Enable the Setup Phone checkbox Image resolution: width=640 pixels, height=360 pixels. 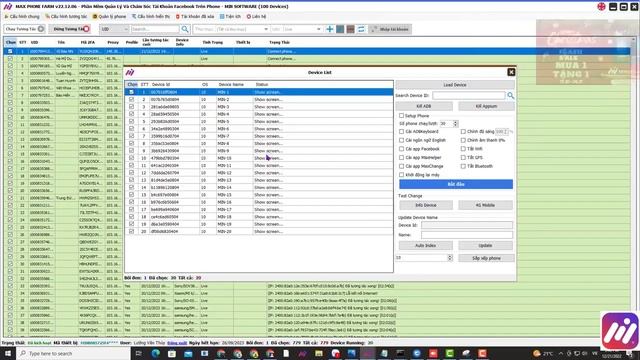[402, 116]
